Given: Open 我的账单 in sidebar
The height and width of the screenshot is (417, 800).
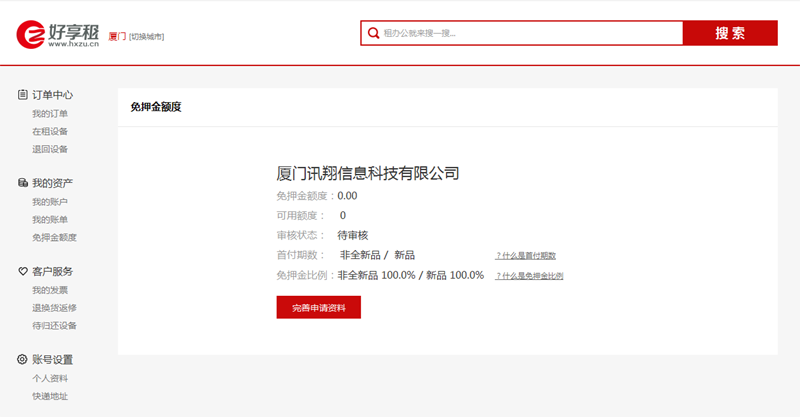Looking at the screenshot, I should [50, 219].
